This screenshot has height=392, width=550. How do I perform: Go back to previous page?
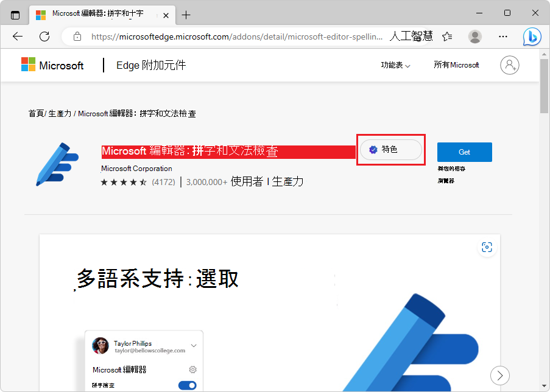pyautogui.click(x=18, y=37)
